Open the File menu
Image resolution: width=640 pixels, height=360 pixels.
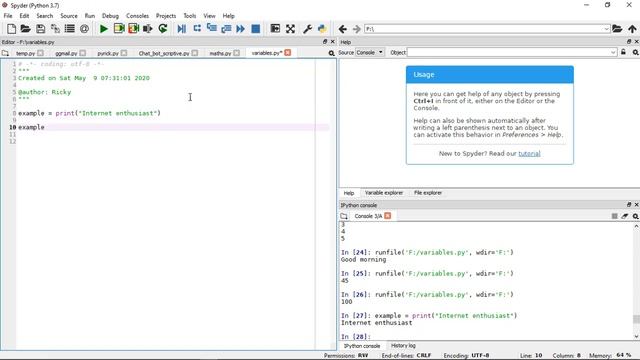click(8, 16)
